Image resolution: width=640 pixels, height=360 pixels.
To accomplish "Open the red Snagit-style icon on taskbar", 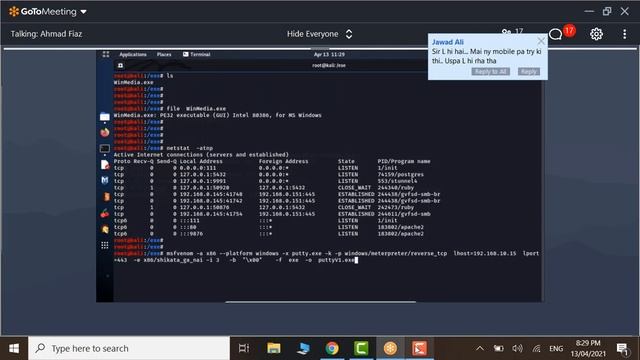I will 420,348.
